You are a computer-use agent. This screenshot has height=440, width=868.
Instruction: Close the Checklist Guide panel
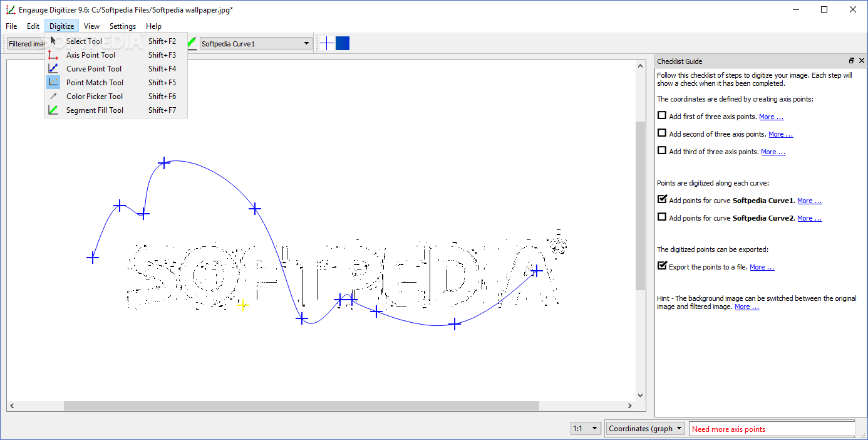[x=862, y=61]
